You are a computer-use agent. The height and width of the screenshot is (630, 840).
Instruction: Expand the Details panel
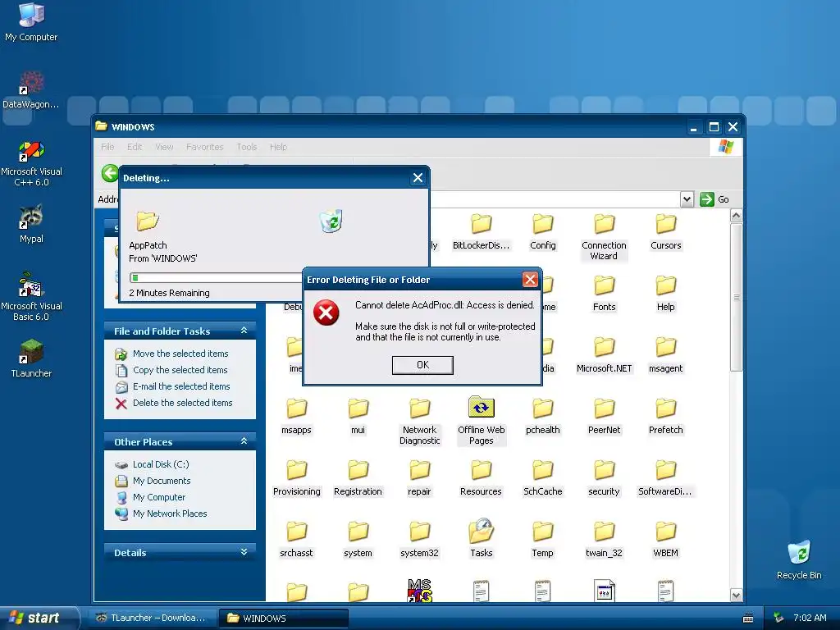[x=244, y=552]
